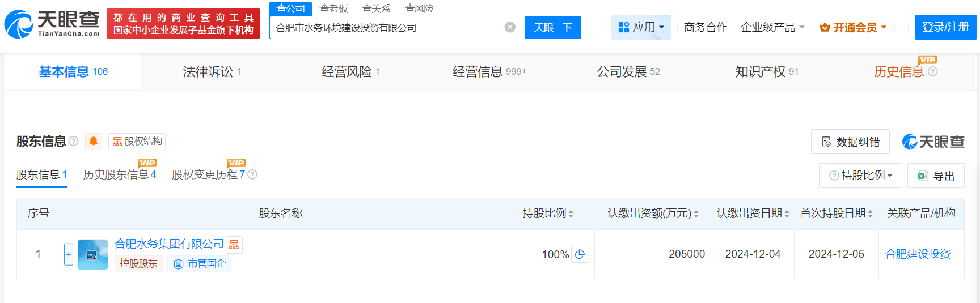980x303 pixels.
Task: Open the 经营风险 tab
Action: 350,71
